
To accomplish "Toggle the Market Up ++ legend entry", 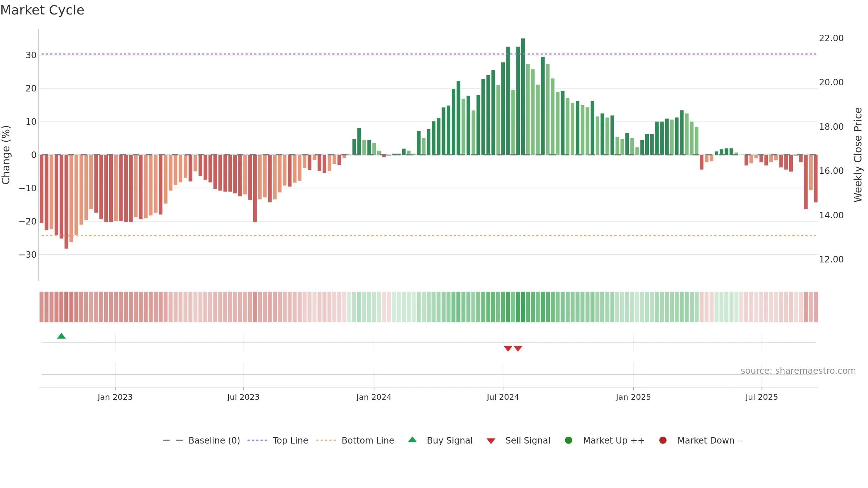I will pos(604,440).
